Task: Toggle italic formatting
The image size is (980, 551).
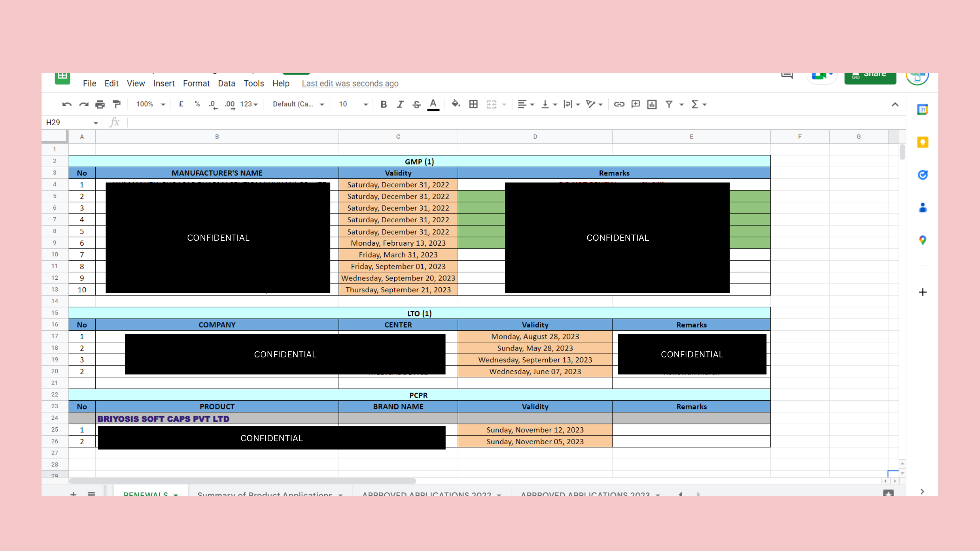Action: click(x=400, y=104)
